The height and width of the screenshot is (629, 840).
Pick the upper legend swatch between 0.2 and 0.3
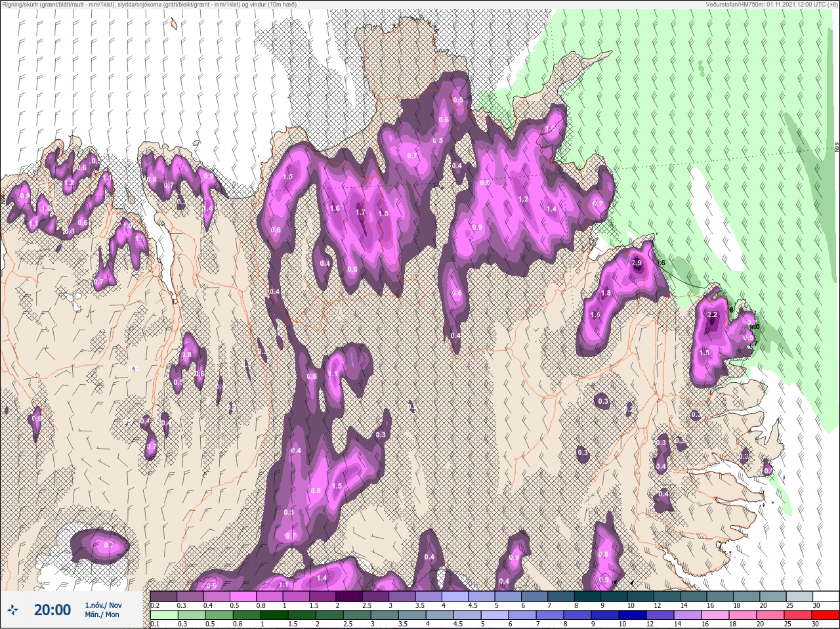[x=164, y=596]
